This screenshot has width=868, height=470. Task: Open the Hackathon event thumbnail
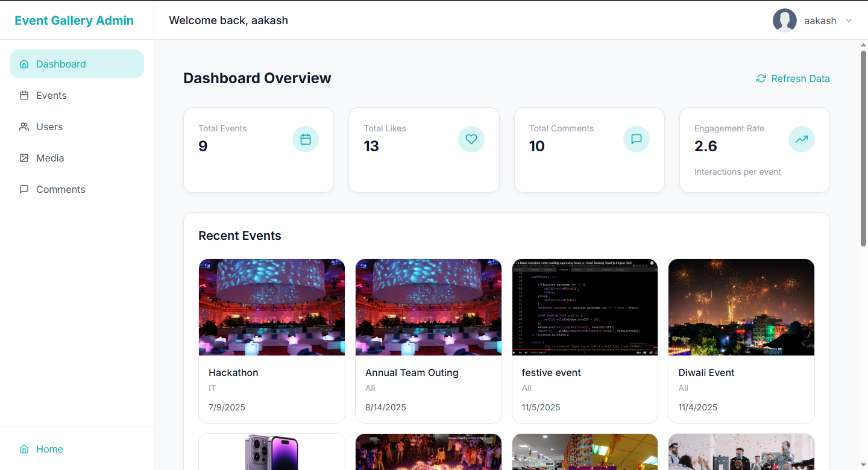(272, 307)
